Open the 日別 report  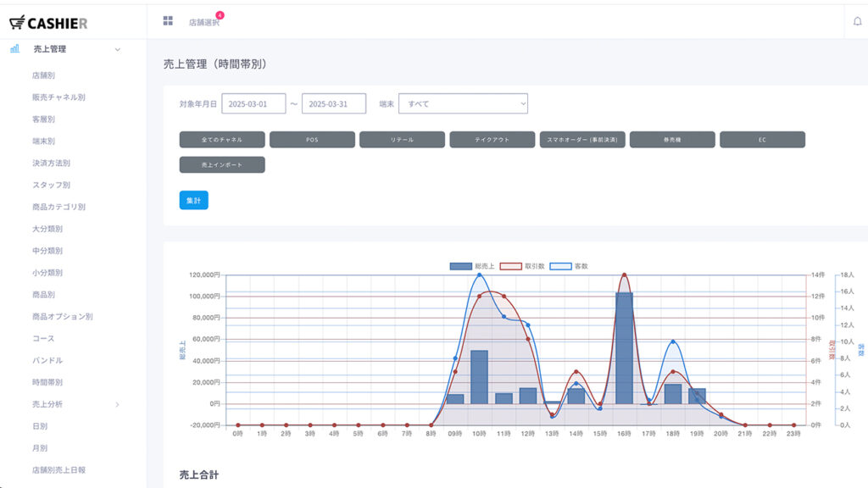(x=39, y=426)
